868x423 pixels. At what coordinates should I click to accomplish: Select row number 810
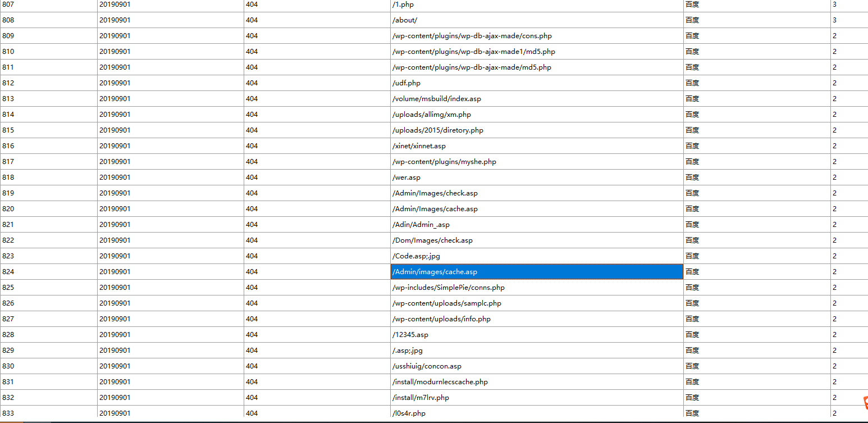point(48,52)
